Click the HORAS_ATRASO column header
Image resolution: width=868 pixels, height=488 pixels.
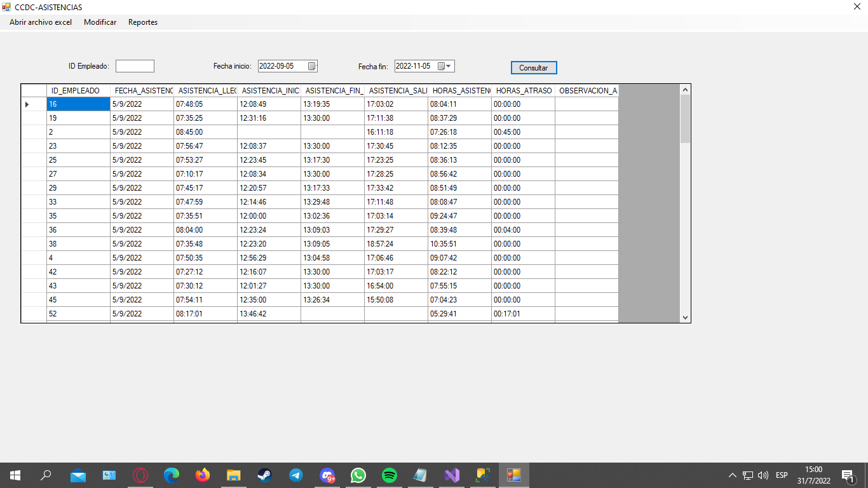point(523,91)
